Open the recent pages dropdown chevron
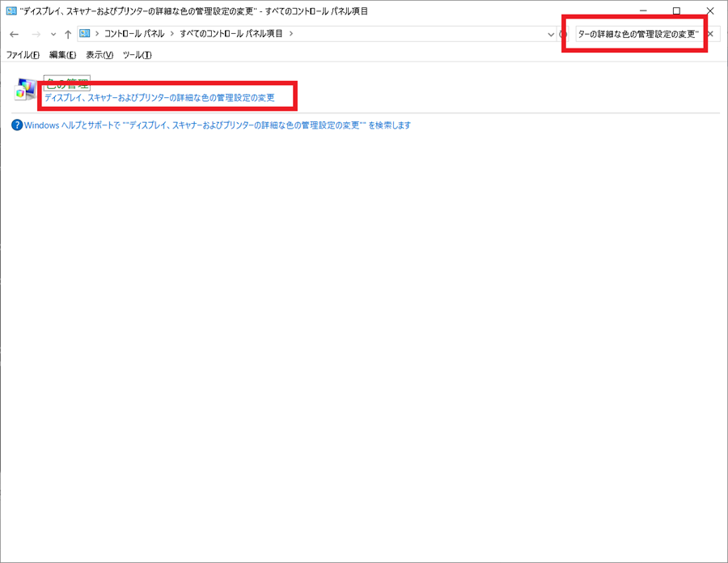The height and width of the screenshot is (563, 728). point(52,34)
